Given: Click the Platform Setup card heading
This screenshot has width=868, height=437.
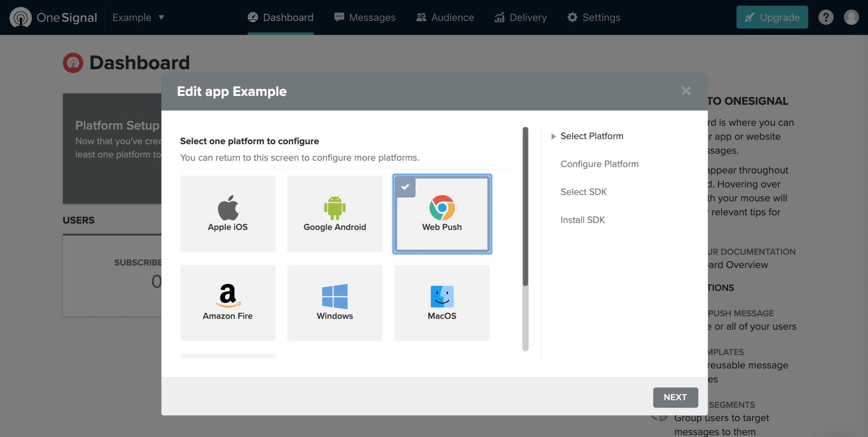Looking at the screenshot, I should pos(117,125).
